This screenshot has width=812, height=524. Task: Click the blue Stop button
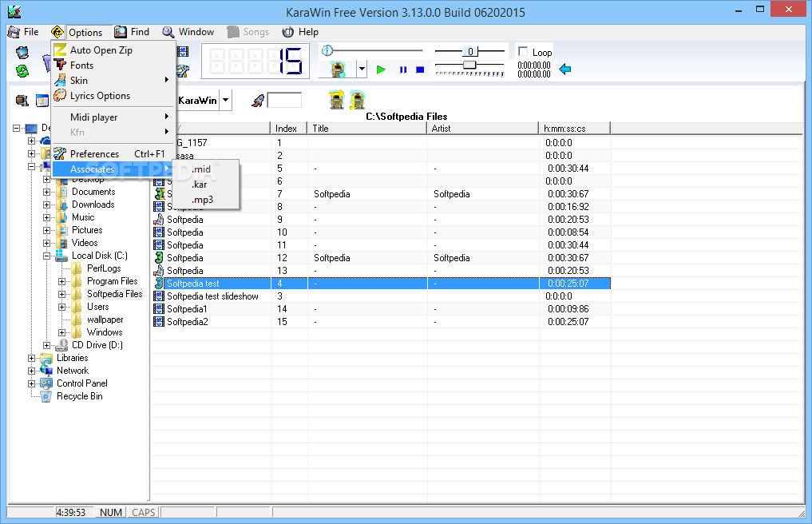click(x=420, y=69)
